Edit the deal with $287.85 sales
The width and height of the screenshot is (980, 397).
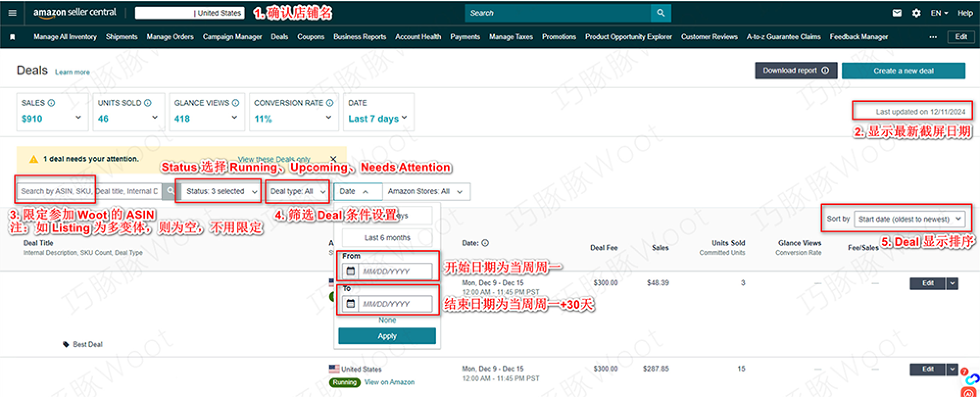coord(928,369)
